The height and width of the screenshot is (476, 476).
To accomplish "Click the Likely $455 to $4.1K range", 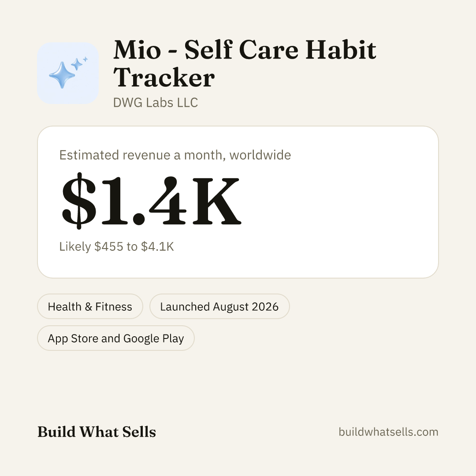I will pyautogui.click(x=116, y=246).
